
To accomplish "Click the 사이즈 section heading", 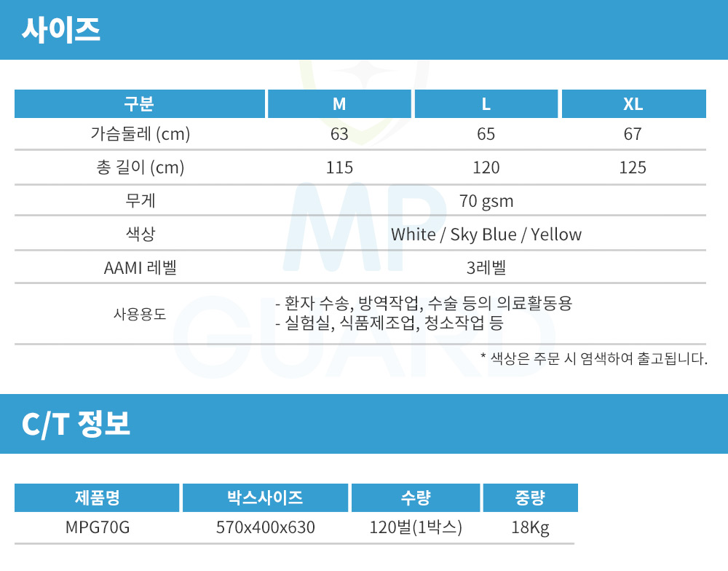I will 61,30.
